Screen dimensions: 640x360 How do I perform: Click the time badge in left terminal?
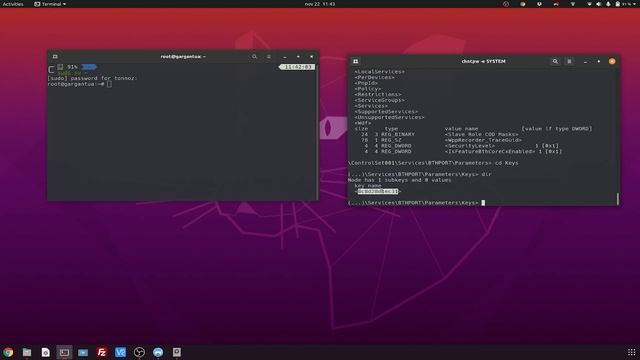[297, 67]
